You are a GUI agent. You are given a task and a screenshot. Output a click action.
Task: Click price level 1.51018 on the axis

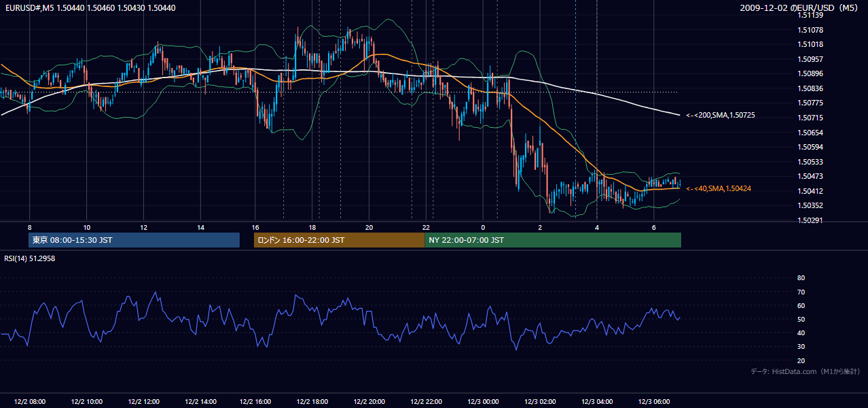811,44
